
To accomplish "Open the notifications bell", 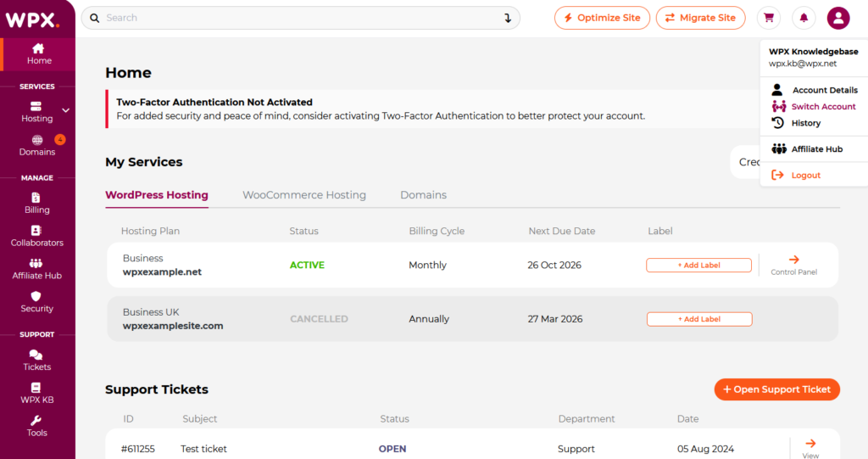I will (804, 19).
